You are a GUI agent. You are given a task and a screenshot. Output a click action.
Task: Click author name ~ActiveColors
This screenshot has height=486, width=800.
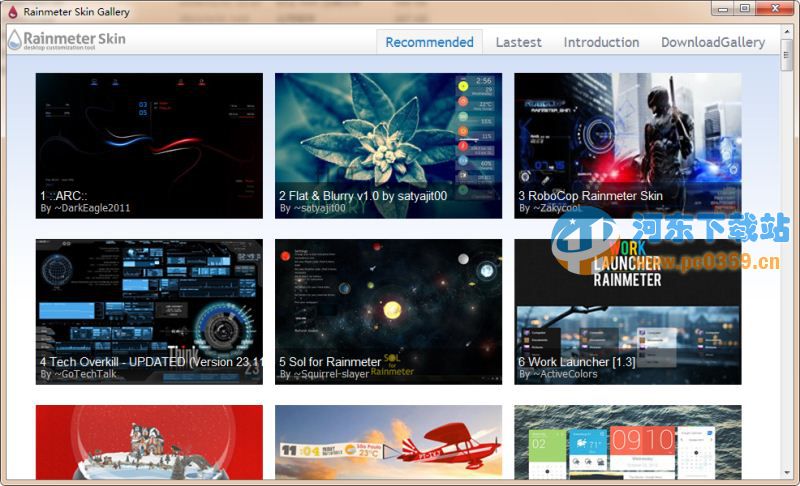565,374
